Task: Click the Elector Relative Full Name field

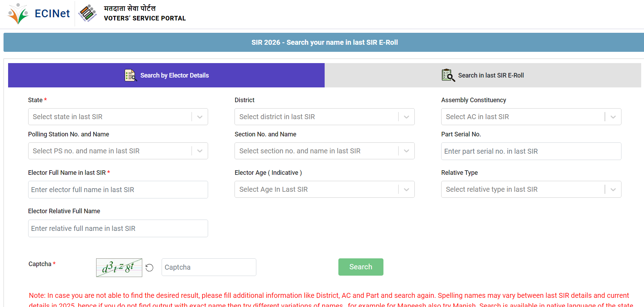Action: (118, 228)
